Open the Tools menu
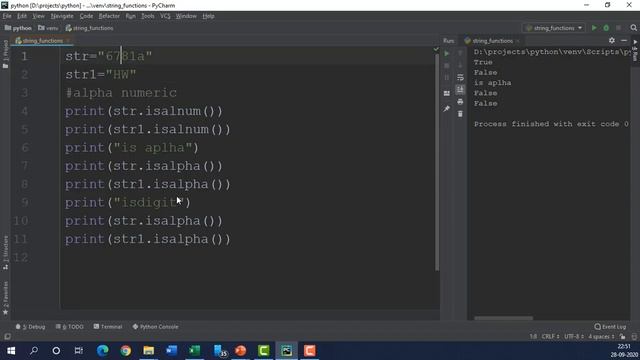Viewport: 640px width, 360px height. point(148,16)
